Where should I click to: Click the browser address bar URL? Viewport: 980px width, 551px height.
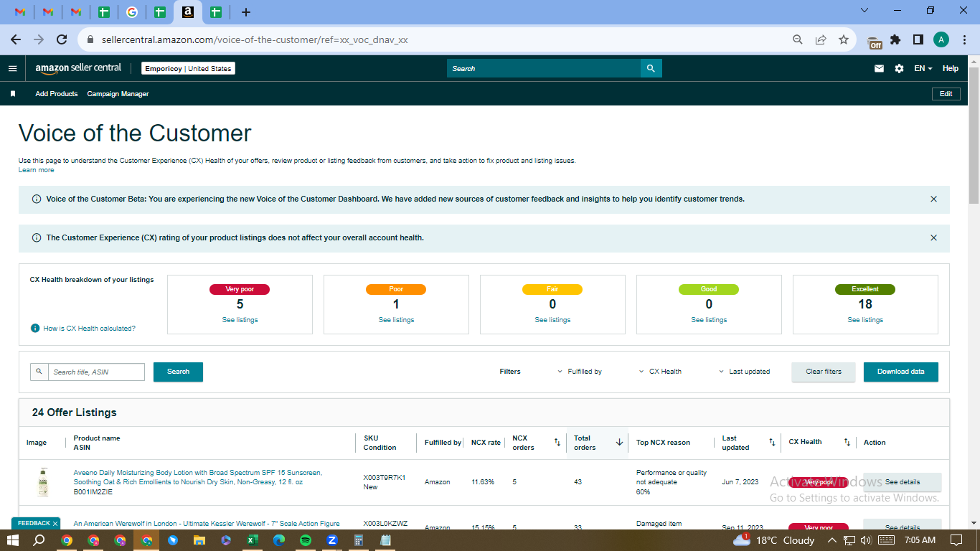[255, 40]
